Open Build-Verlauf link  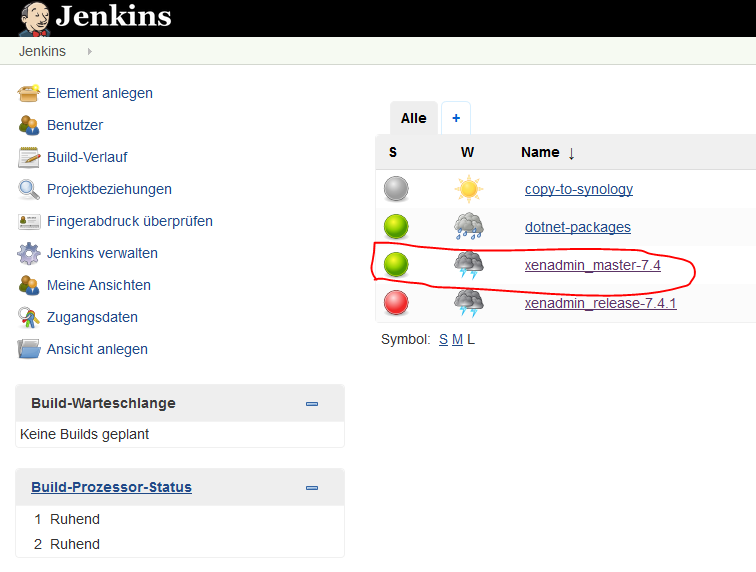point(87,157)
